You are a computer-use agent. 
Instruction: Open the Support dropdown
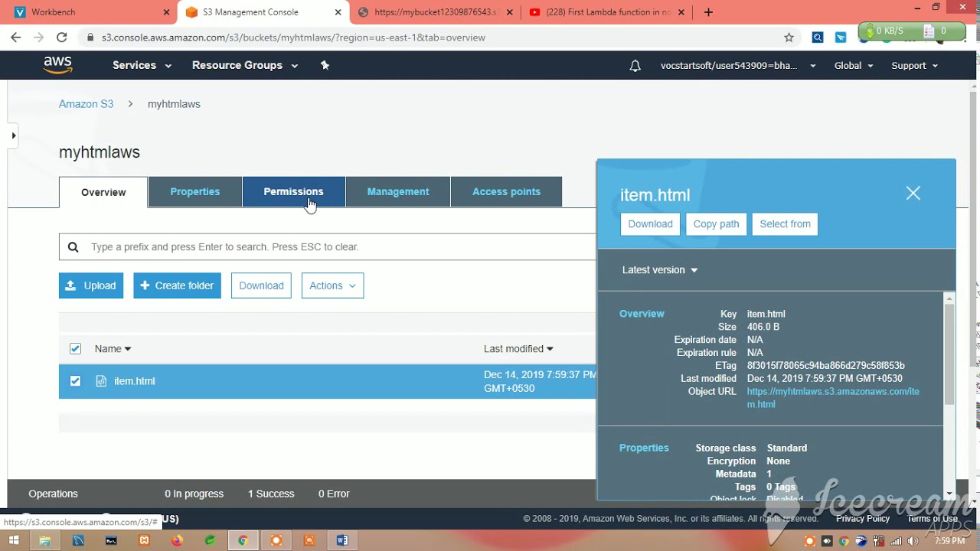coord(915,66)
